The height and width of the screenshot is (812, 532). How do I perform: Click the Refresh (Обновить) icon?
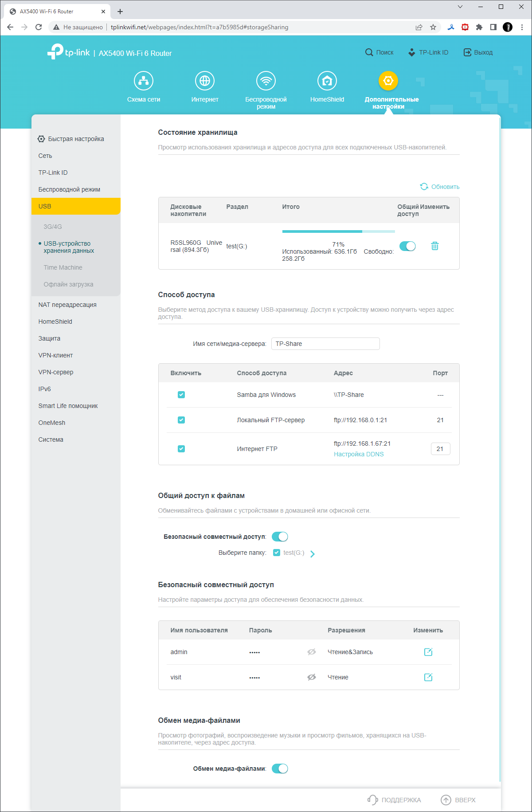(x=424, y=187)
